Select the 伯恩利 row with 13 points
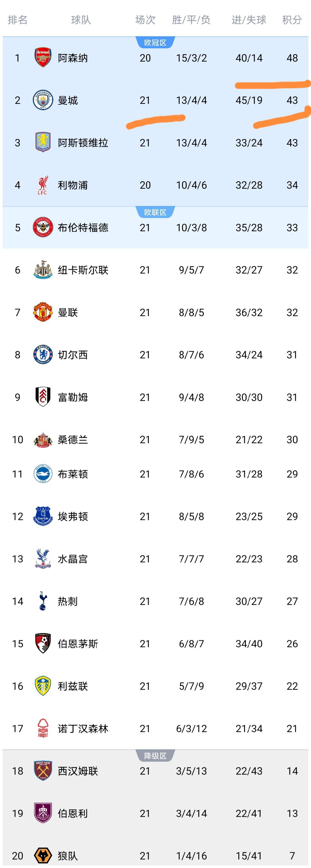This screenshot has width=311, height=868. pyautogui.click(x=155, y=813)
